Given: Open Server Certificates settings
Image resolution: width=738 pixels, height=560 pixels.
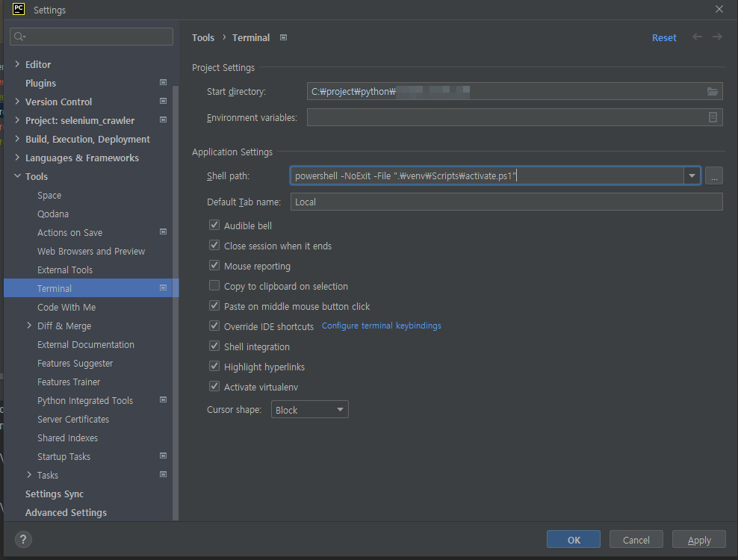Looking at the screenshot, I should (x=73, y=420).
